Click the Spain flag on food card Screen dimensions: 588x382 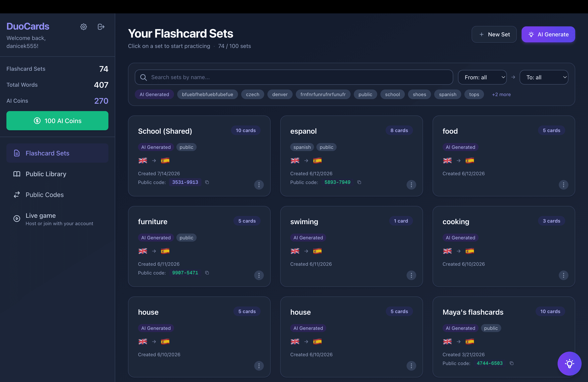pos(470,161)
